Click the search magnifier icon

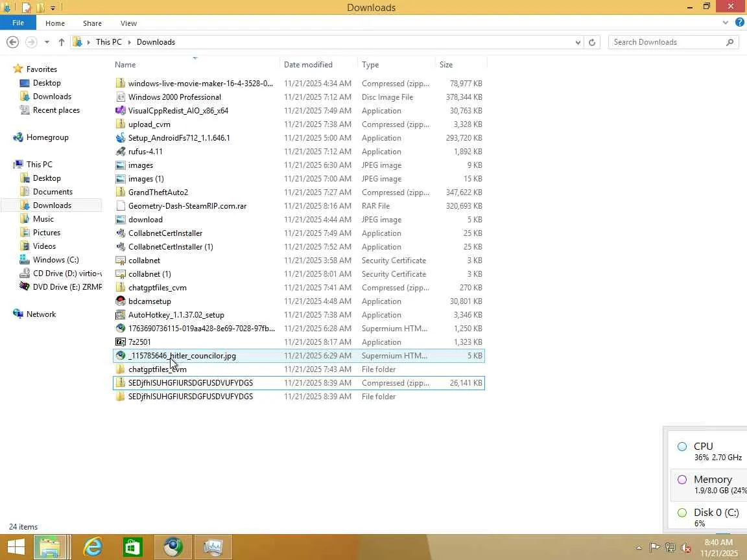730,42
